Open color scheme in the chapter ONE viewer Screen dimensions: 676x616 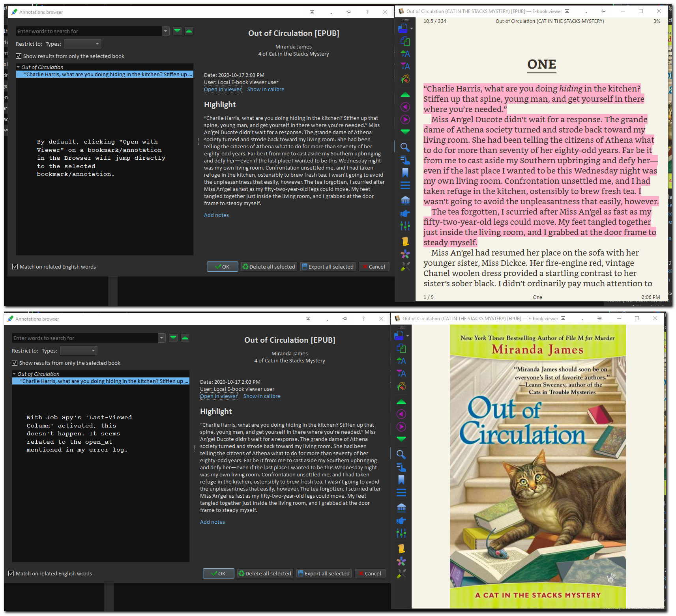[405, 79]
